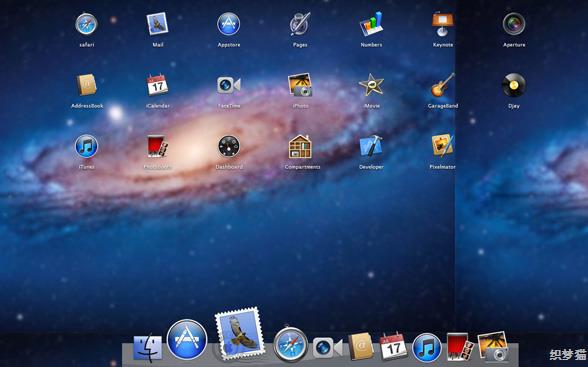Open the Numbers spreadsheet app

click(371, 24)
